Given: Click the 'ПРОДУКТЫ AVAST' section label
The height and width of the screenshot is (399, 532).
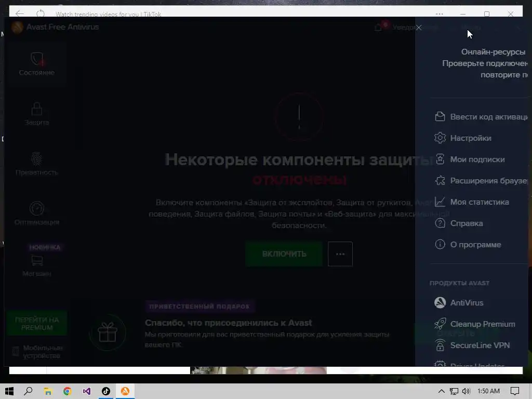Looking at the screenshot, I should tap(459, 283).
